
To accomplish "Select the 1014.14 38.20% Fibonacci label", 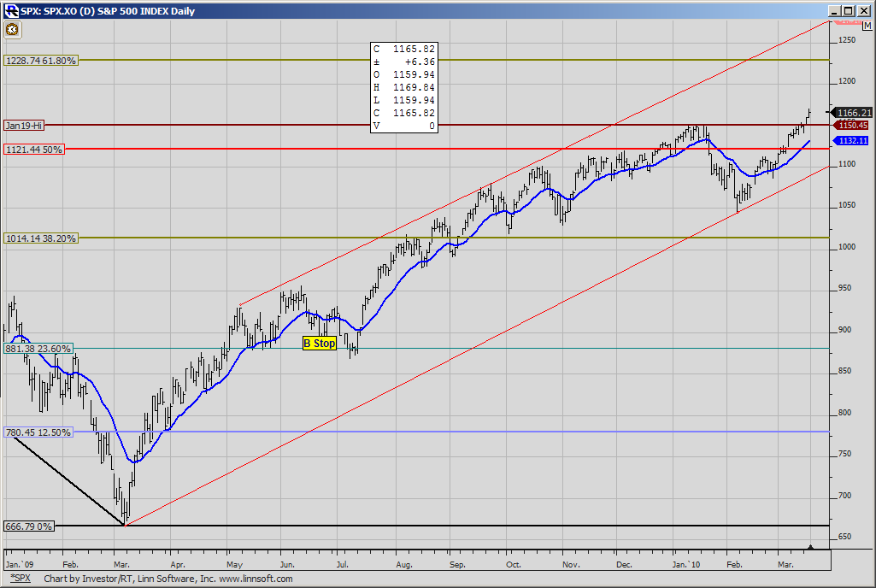I will 41,238.
